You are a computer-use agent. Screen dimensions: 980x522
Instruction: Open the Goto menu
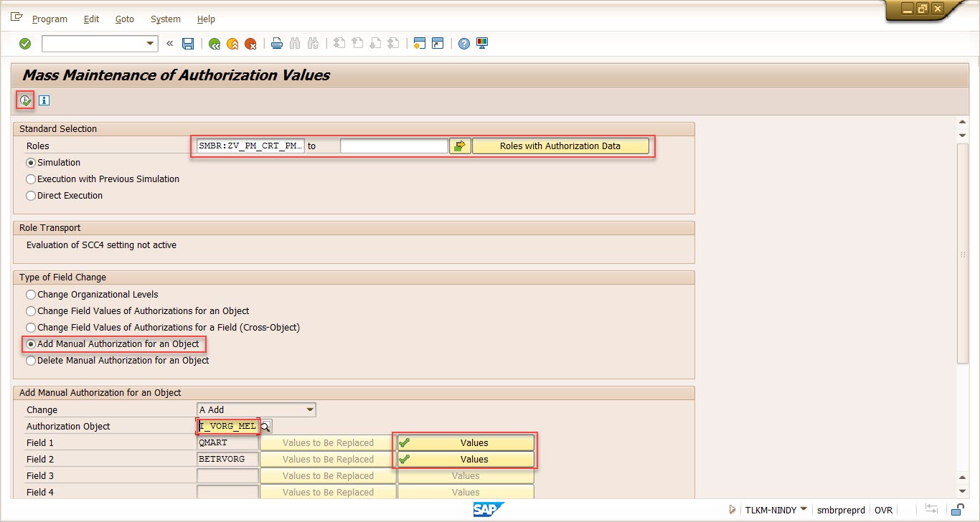click(125, 19)
